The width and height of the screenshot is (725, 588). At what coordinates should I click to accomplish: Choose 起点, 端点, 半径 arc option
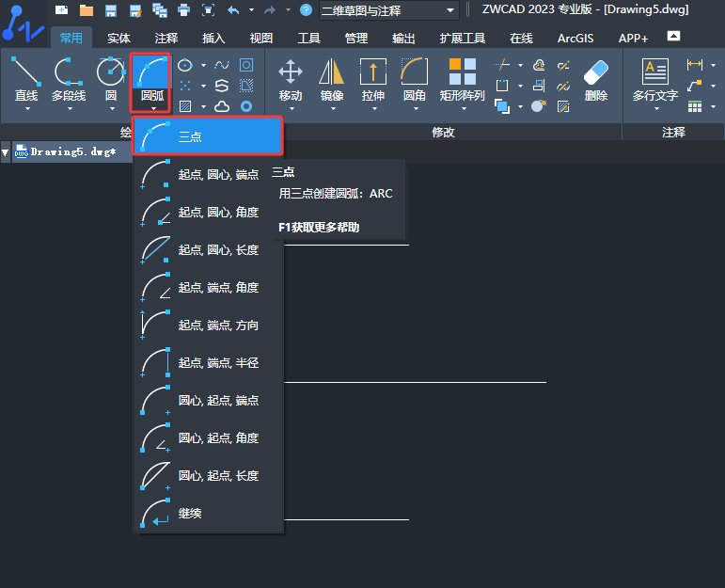click(x=208, y=363)
